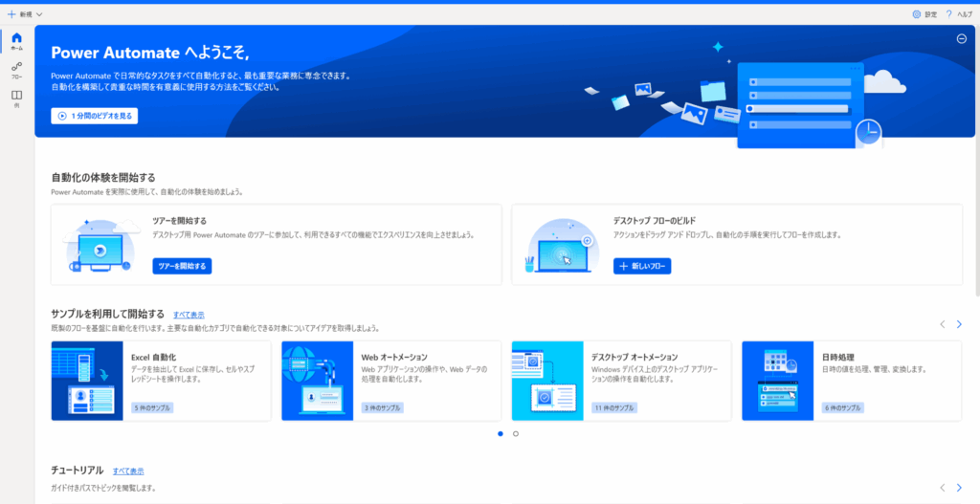Image resolution: width=980 pixels, height=504 pixels.
Task: Open the 日時処理 sample card
Action: pos(851,381)
